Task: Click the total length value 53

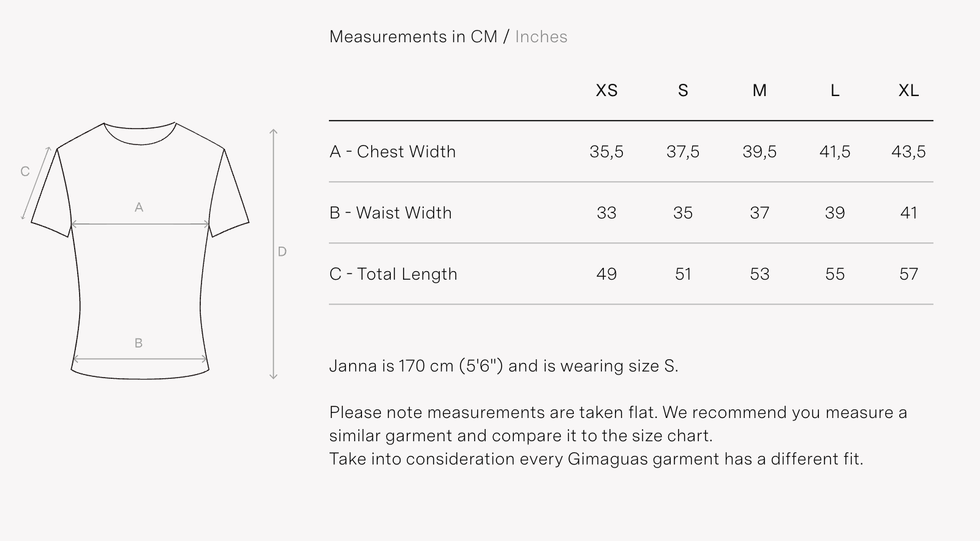Action: coord(759,274)
